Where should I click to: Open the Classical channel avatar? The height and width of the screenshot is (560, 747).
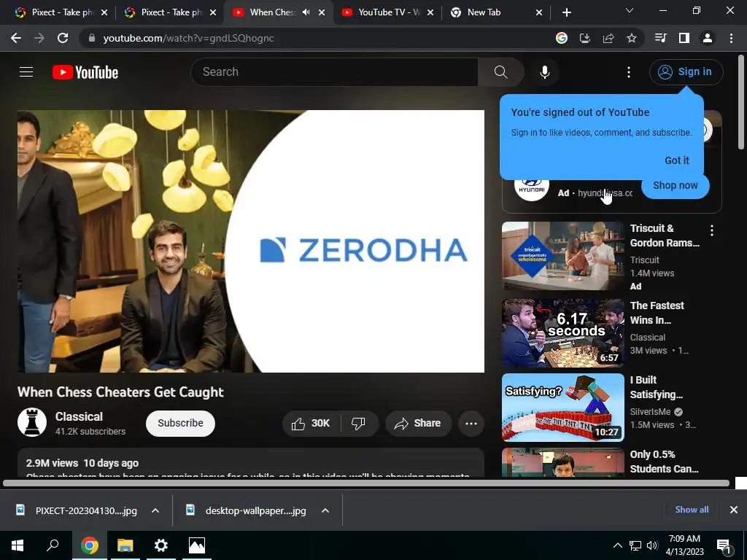tap(32, 422)
